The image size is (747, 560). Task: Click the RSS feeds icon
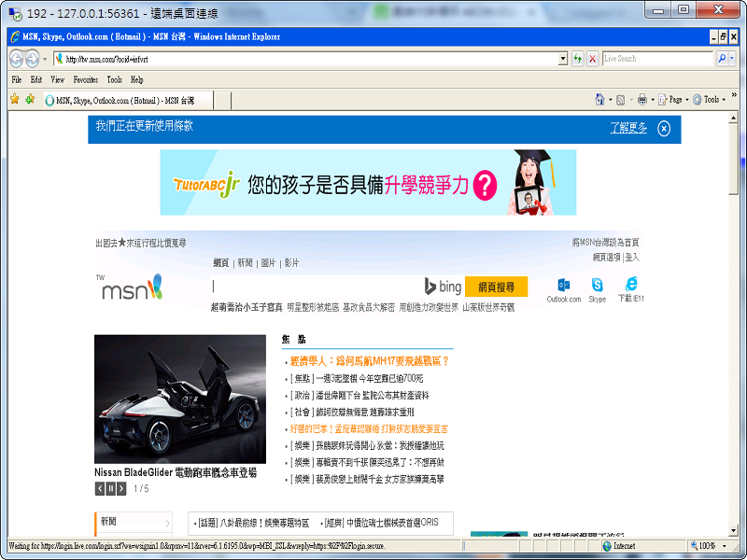pyautogui.click(x=620, y=100)
